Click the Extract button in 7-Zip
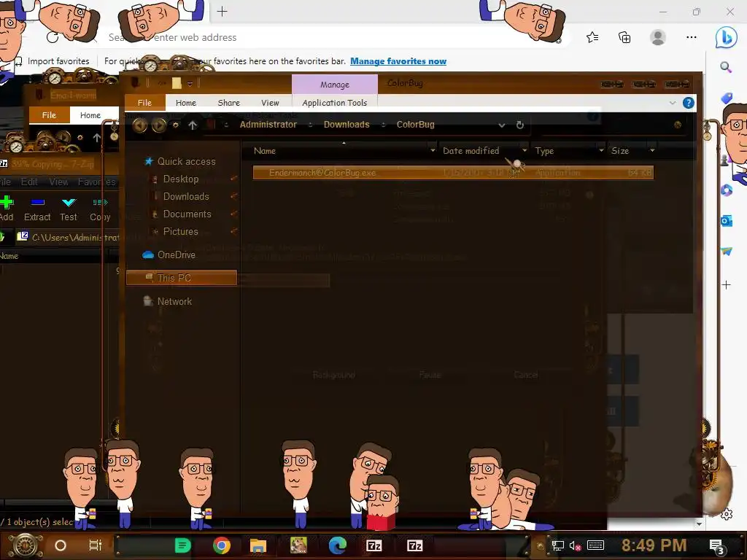 [x=37, y=208]
